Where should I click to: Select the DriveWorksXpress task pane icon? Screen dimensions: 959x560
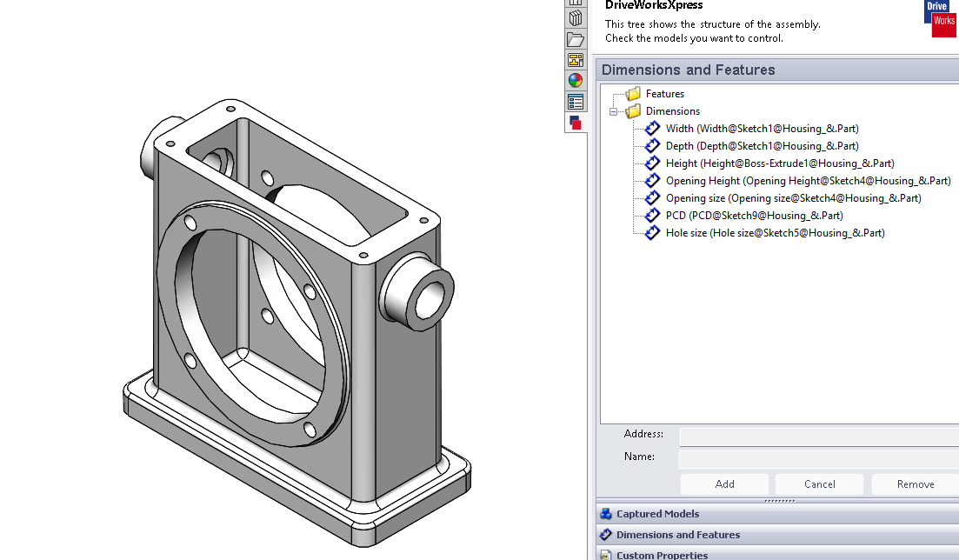pyautogui.click(x=576, y=123)
